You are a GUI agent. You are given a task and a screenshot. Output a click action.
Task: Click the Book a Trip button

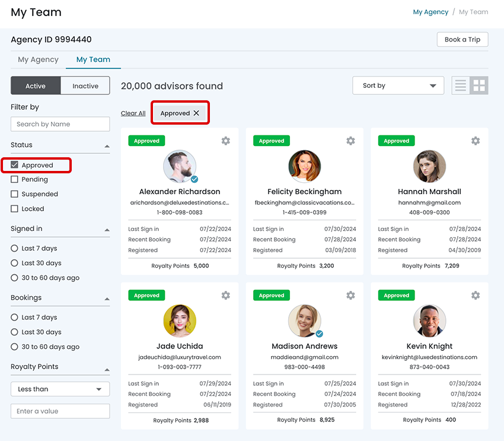point(462,40)
